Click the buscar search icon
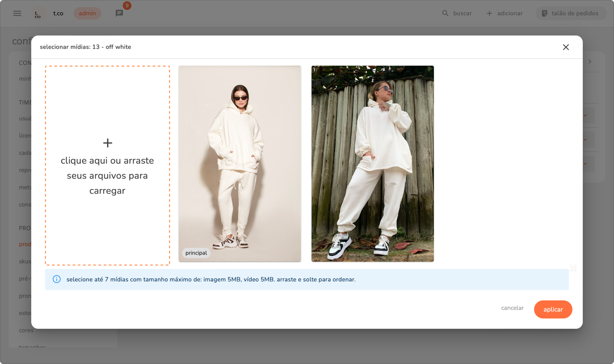Image resolution: width=614 pixels, height=364 pixels. 445,13
